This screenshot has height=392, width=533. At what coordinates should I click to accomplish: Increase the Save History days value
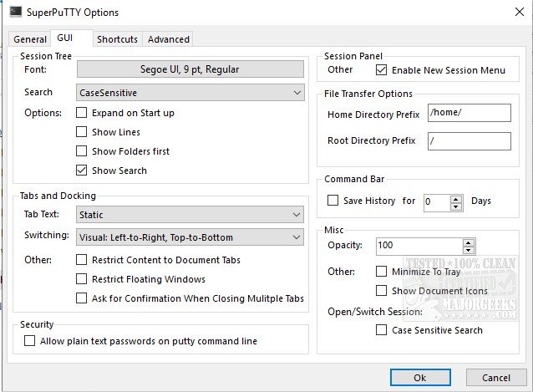(456, 197)
